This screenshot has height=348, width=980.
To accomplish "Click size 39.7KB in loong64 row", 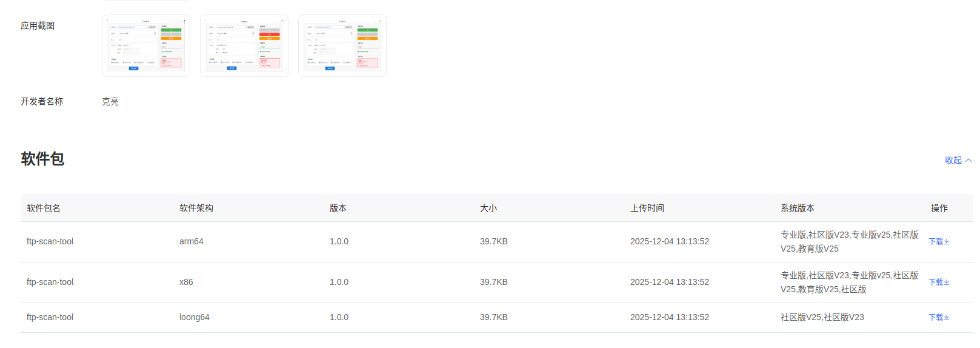I will [x=494, y=317].
